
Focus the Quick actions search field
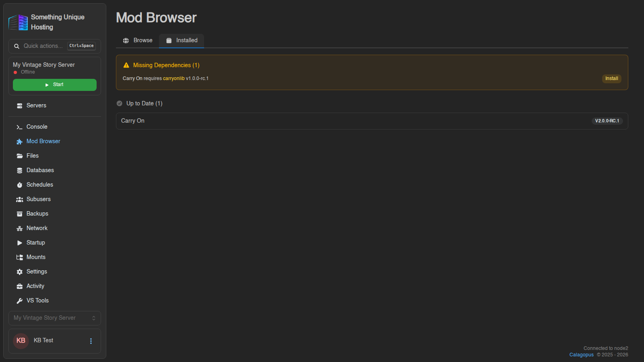point(55,46)
